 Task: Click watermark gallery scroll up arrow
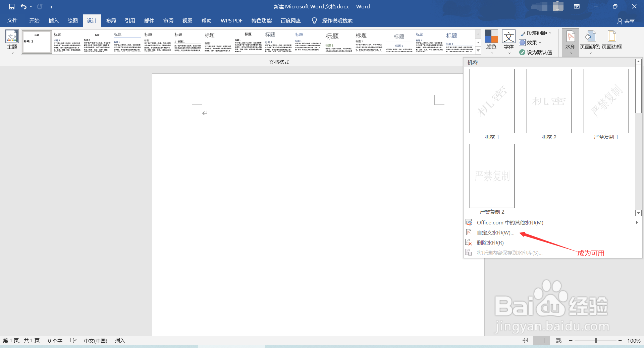tap(639, 62)
